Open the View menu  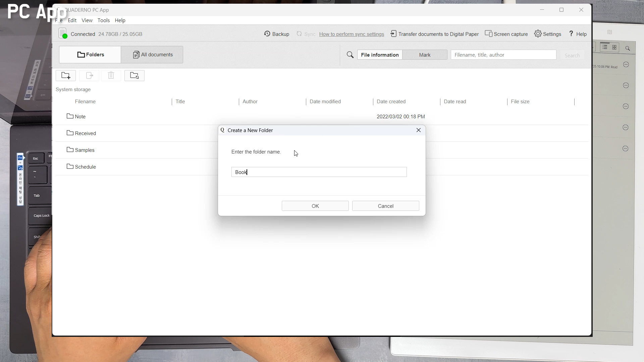tap(87, 20)
